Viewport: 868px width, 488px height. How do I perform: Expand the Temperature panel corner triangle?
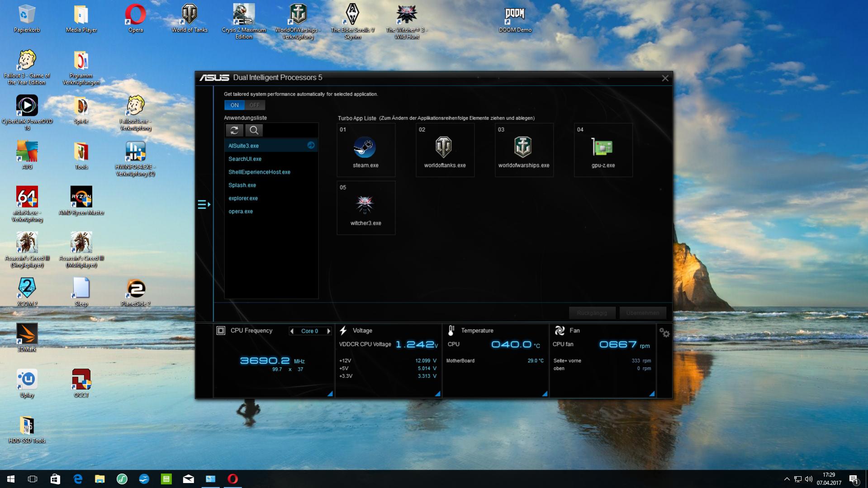(x=545, y=394)
